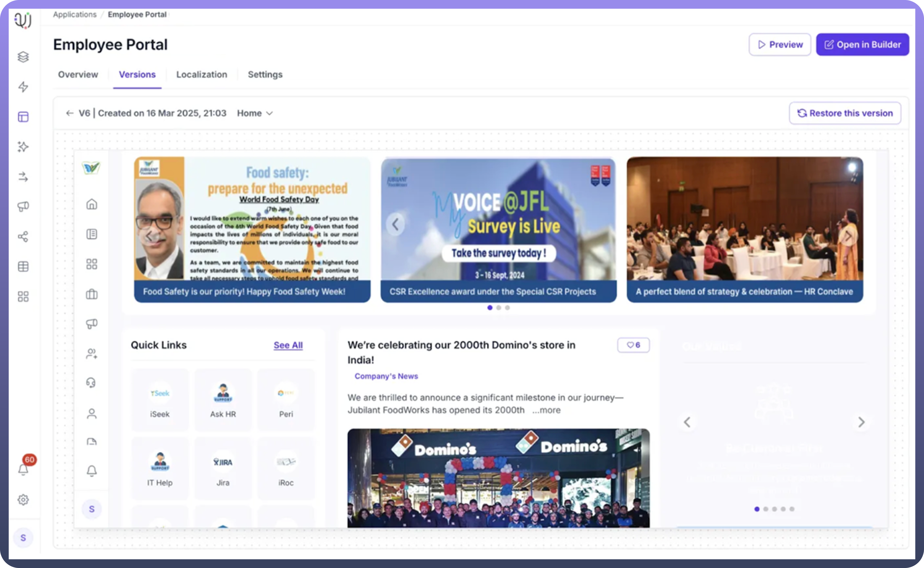The image size is (924, 568).
Task: Go back with arrow beside V6
Action: coord(69,113)
